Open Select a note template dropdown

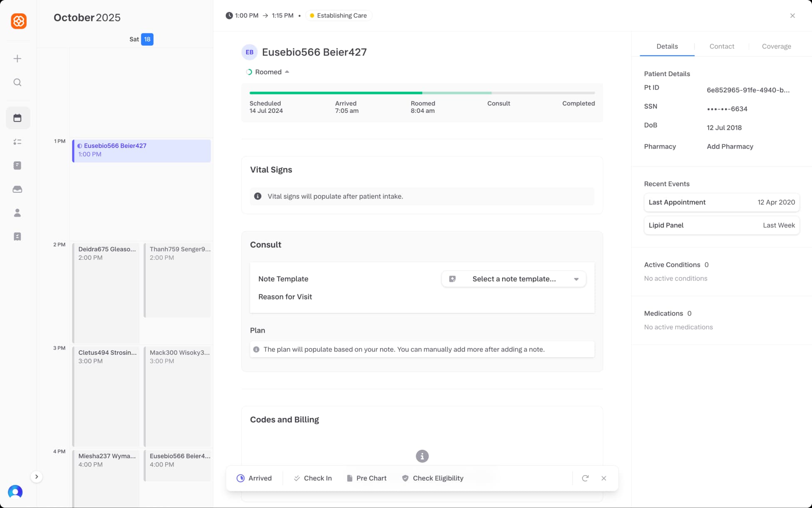click(x=513, y=279)
